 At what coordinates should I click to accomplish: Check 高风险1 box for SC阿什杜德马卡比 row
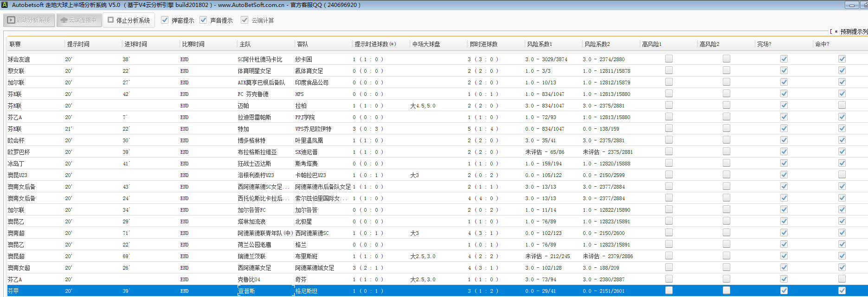coord(669,59)
